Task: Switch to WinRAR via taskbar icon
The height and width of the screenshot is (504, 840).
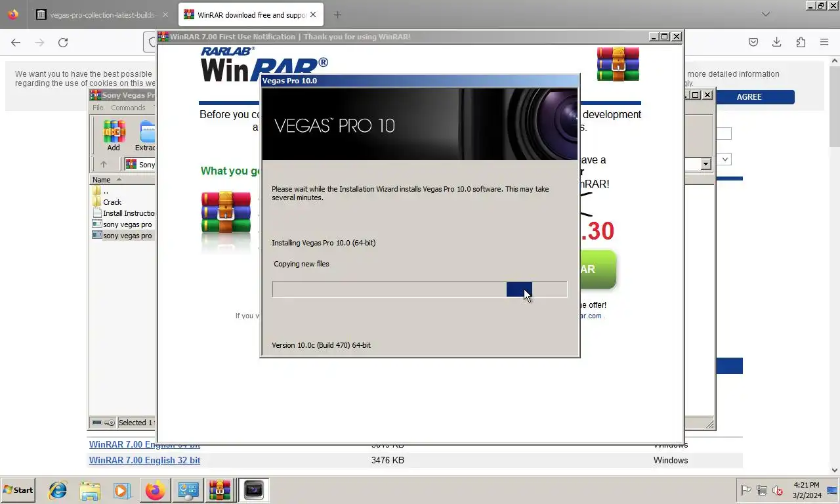Action: click(x=220, y=490)
